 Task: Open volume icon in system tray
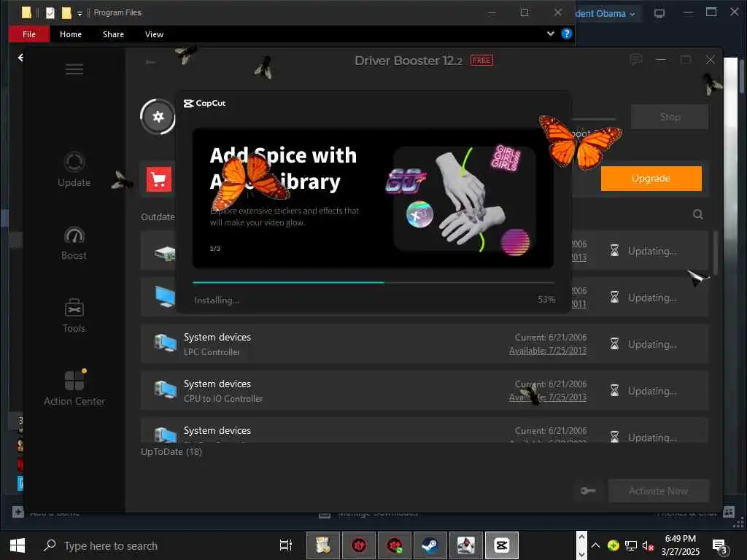648,545
